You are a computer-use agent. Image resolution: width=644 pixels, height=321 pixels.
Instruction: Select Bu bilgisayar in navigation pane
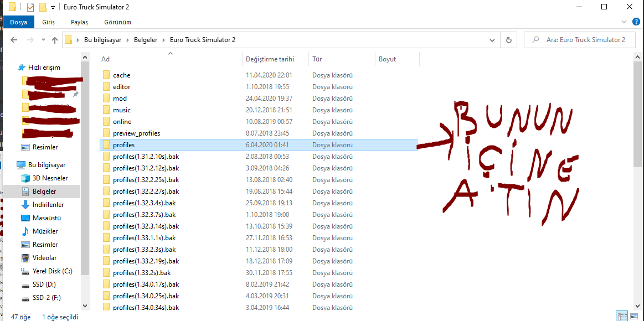pos(47,164)
